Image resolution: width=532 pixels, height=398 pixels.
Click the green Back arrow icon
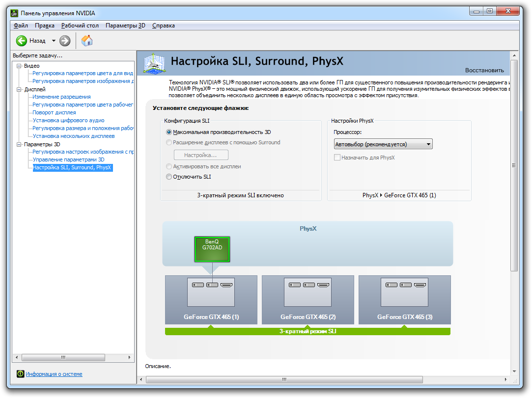pyautogui.click(x=22, y=41)
